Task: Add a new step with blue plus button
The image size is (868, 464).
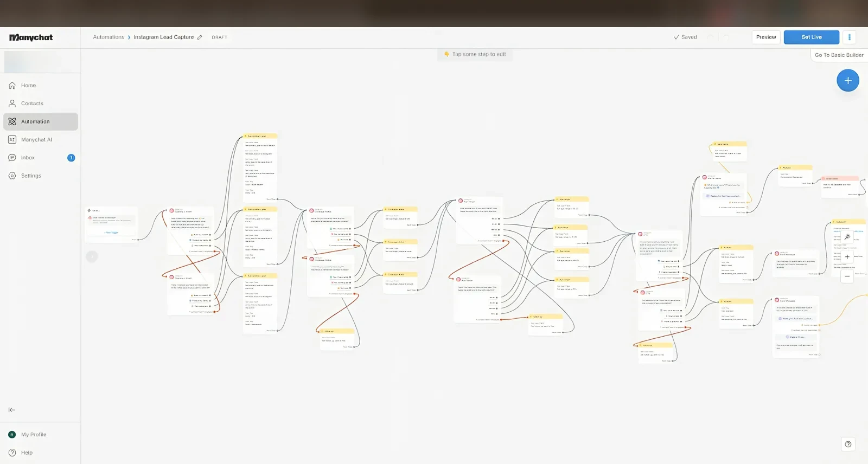Action: point(848,81)
